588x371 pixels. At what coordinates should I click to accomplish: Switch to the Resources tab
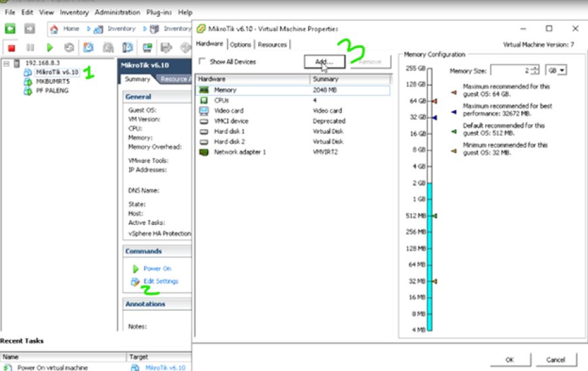[272, 45]
